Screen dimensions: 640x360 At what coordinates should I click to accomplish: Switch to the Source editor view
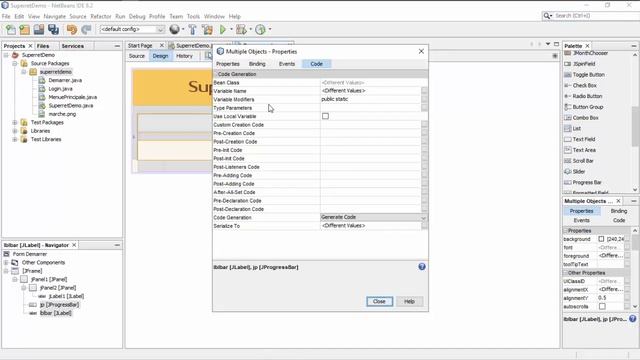[137, 56]
